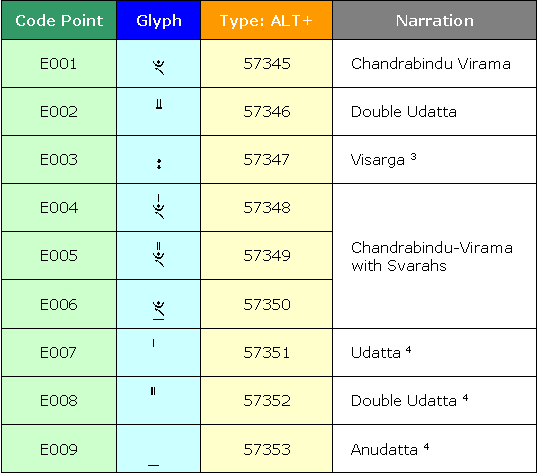Select the E004 glyph with single svara
The width and height of the screenshot is (537, 473).
[159, 207]
